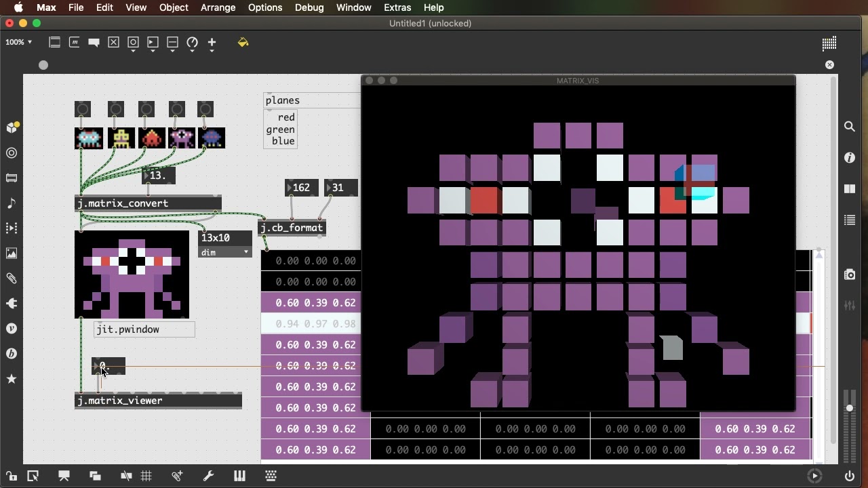Select the jit.pwindow label box
This screenshot has width=868, height=488.
pos(144,329)
